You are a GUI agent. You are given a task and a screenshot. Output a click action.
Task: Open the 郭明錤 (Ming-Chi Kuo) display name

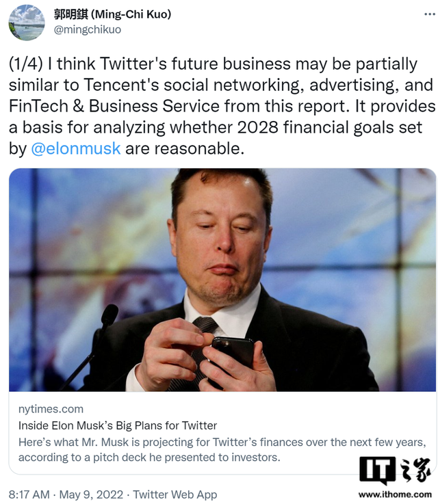112,14
